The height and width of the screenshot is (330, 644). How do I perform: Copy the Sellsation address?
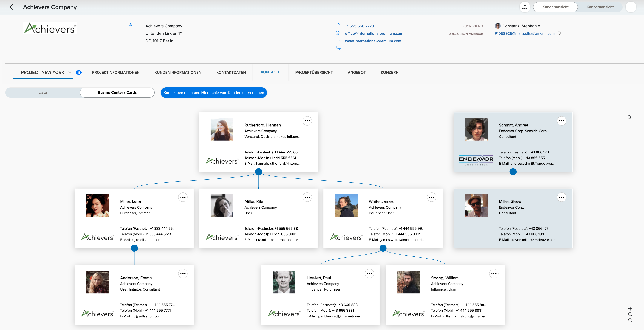559,33
